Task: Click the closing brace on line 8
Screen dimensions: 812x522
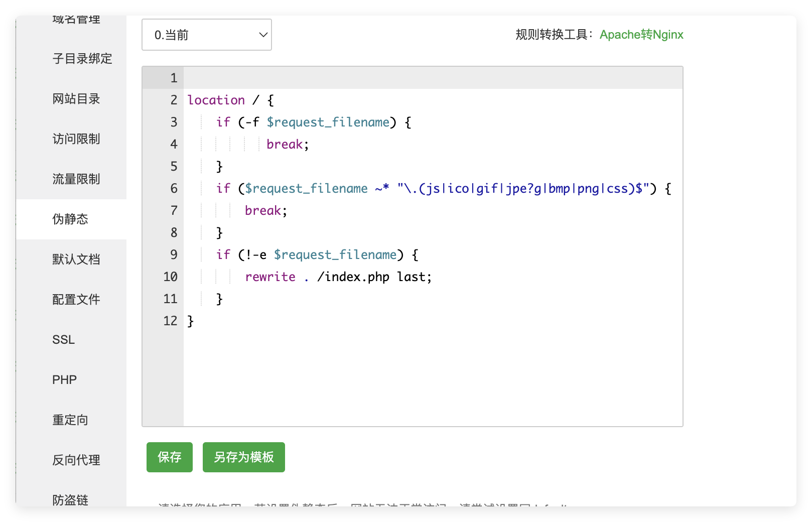Action: tap(219, 232)
